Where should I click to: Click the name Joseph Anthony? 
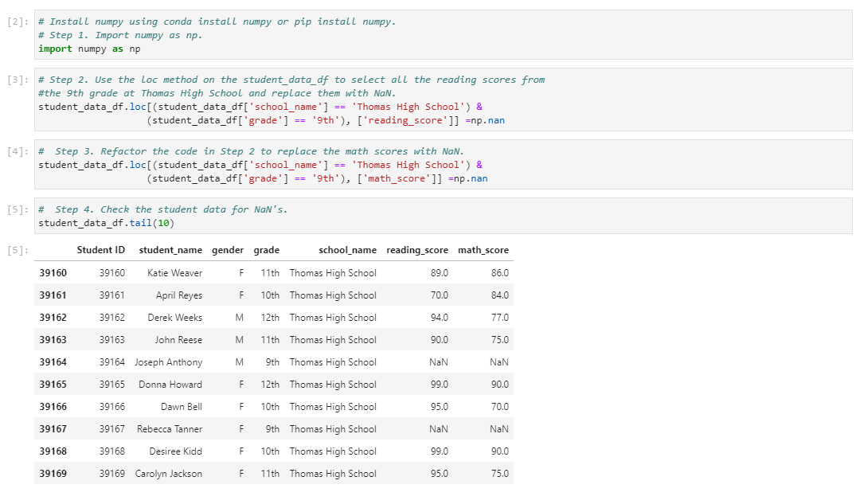[169, 362]
